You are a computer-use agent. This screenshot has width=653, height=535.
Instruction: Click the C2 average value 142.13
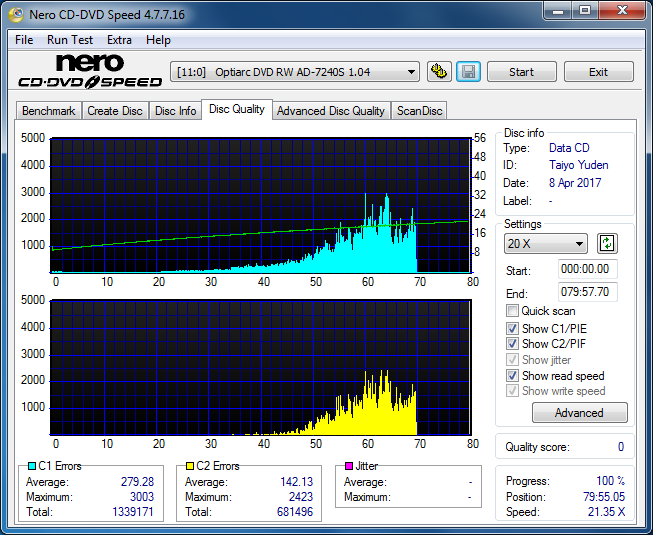coord(297,482)
